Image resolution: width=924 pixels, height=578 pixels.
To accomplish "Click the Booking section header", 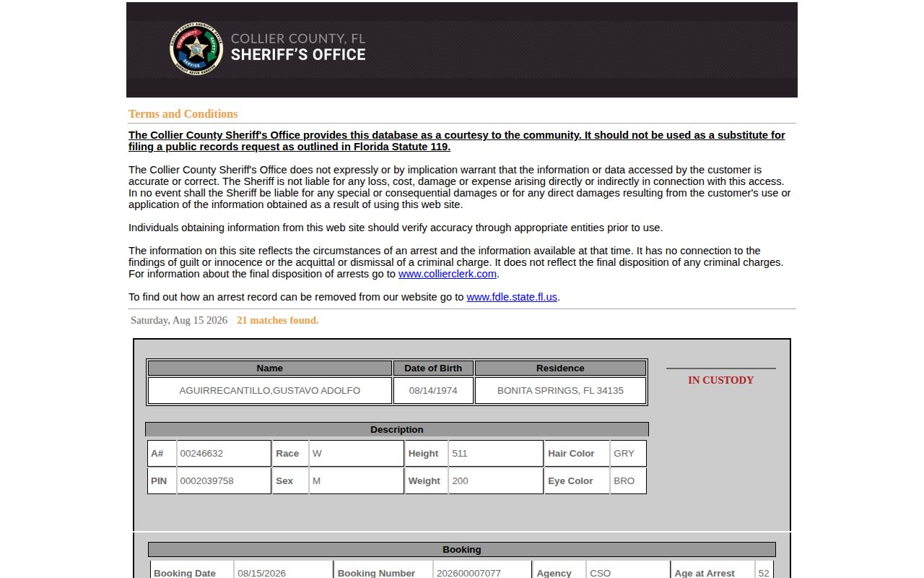I will [462, 549].
